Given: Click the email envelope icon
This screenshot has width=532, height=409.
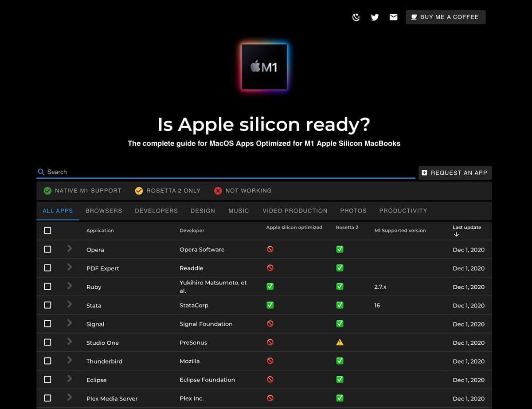Looking at the screenshot, I should click(393, 17).
